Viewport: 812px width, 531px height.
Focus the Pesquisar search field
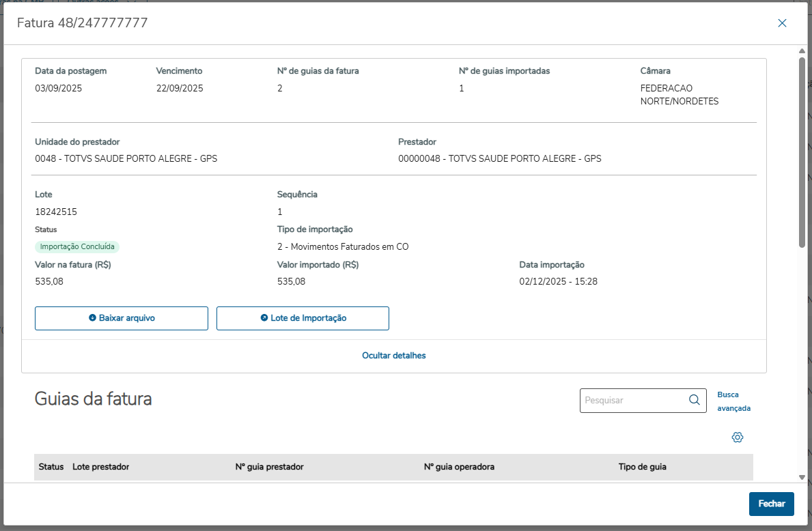(x=633, y=401)
